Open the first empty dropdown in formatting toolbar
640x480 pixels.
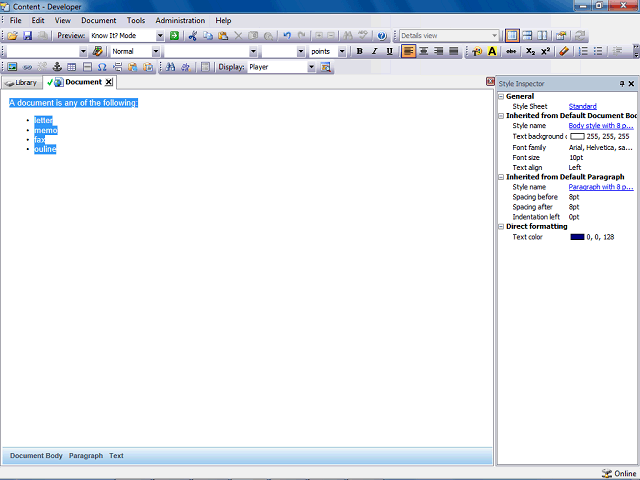tap(83, 51)
